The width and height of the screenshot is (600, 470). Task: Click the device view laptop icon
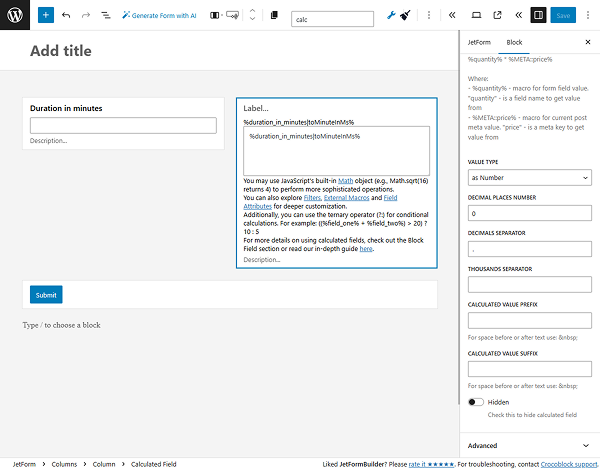click(x=475, y=16)
